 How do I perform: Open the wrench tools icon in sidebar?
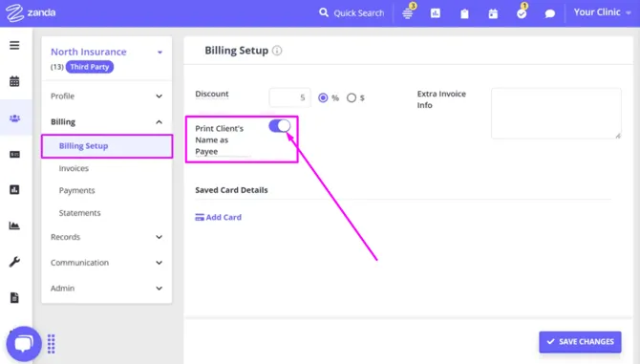click(x=14, y=262)
